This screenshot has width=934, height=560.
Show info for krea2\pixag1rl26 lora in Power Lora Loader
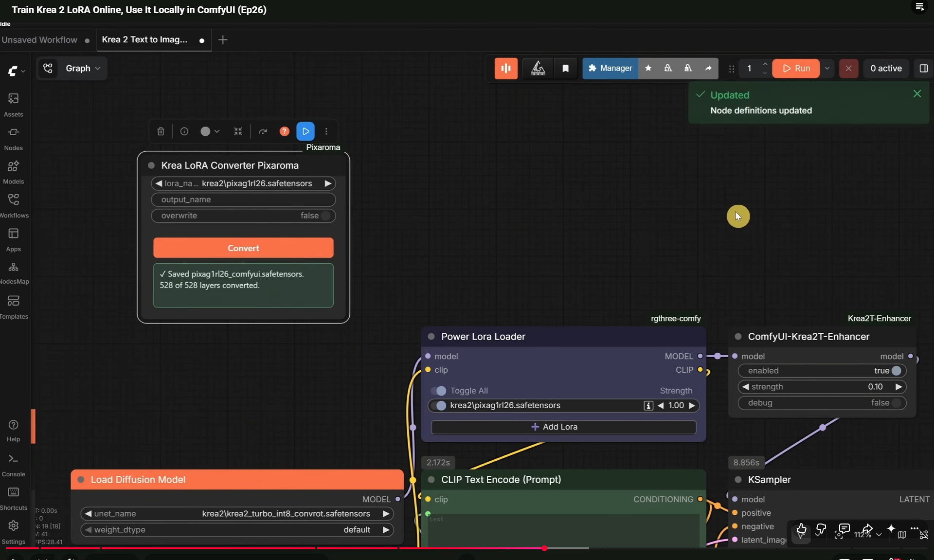click(x=648, y=406)
